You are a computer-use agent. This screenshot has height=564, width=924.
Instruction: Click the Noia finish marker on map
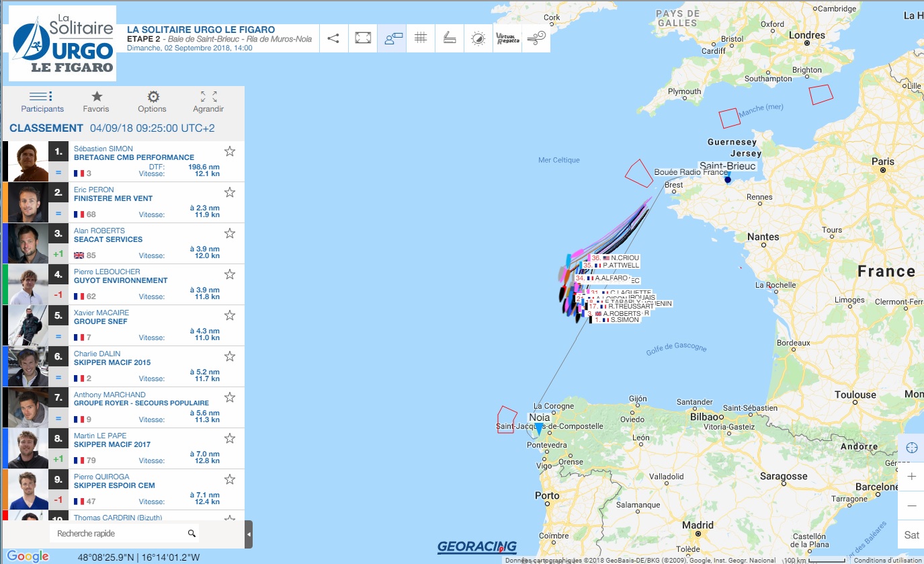pos(538,428)
